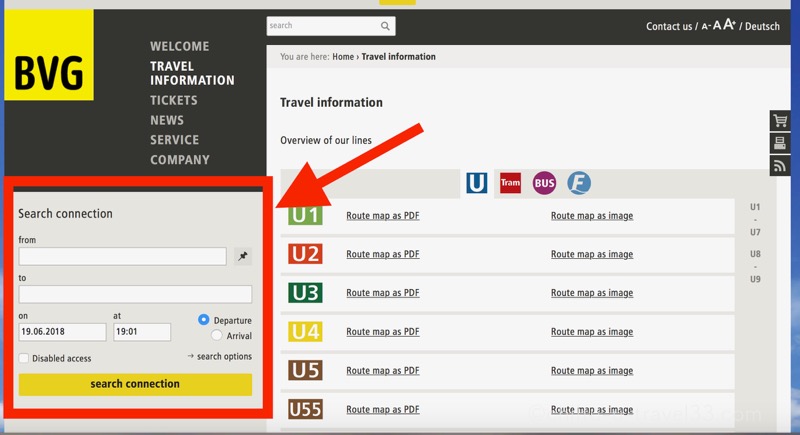
Task: Open the RSS feed icon
Action: (x=780, y=166)
